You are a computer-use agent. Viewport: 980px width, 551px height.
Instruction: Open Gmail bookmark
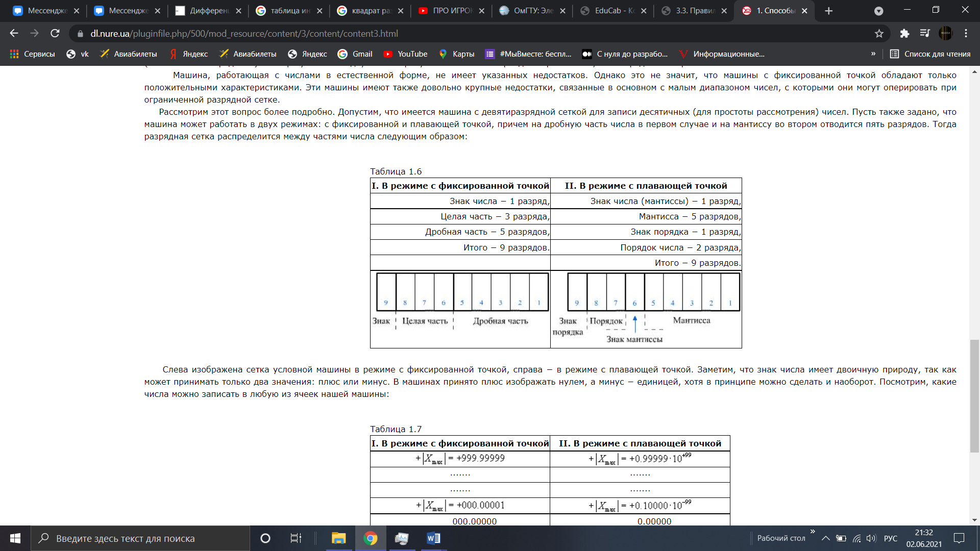point(355,54)
